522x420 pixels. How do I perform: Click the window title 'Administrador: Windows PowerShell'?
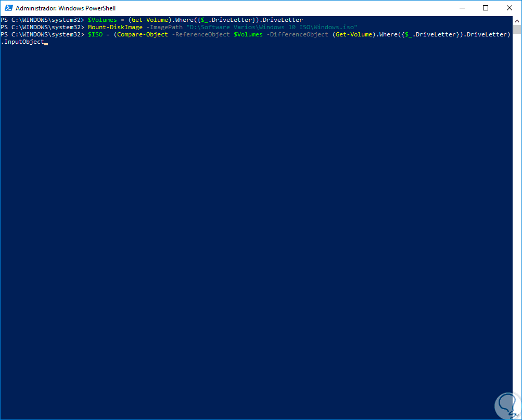(x=66, y=8)
